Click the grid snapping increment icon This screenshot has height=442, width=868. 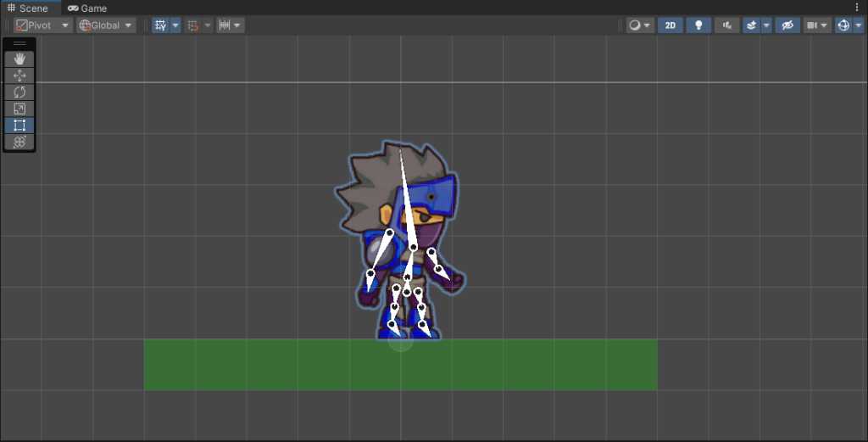pyautogui.click(x=225, y=25)
